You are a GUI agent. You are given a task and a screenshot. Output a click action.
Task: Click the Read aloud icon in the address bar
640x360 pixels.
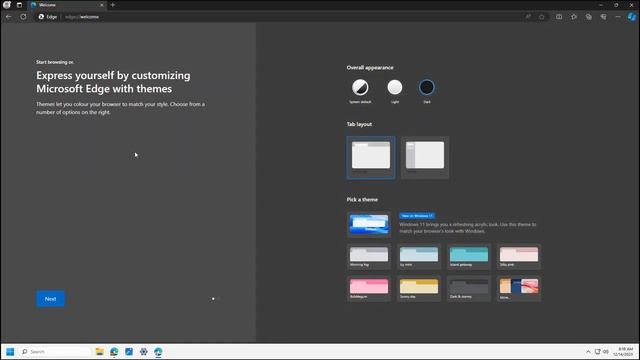click(x=528, y=17)
